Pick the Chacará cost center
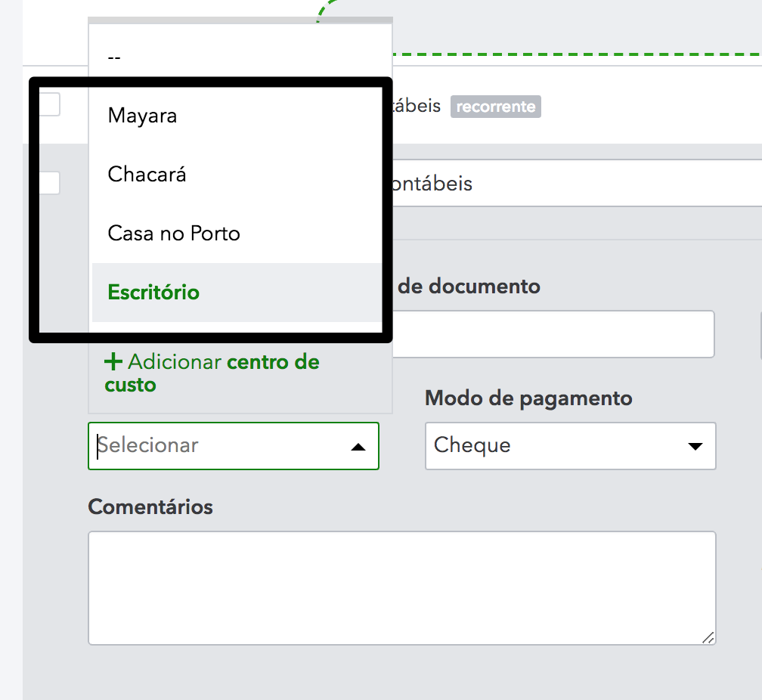Screen dimensions: 762x700 (x=147, y=175)
